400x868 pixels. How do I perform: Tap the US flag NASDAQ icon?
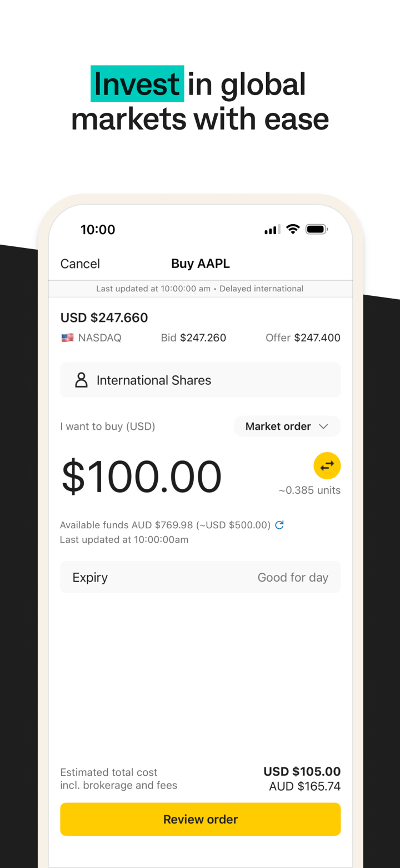point(67,338)
